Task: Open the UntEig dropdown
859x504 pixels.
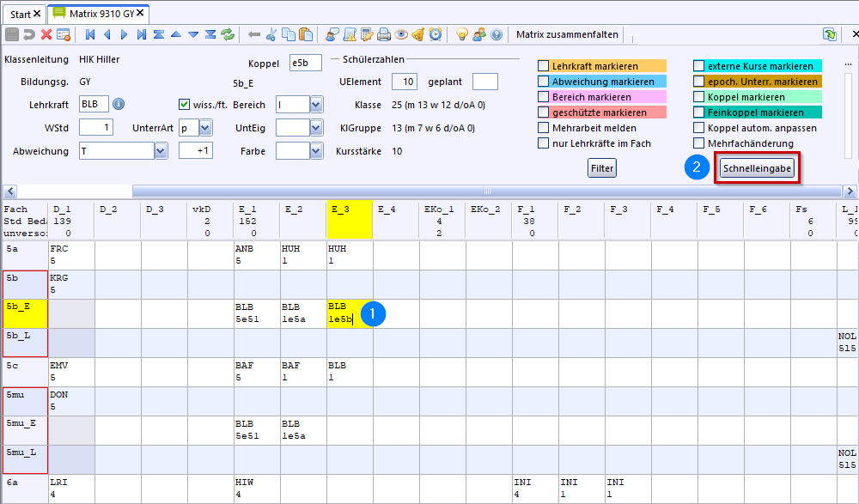Action: (317, 128)
